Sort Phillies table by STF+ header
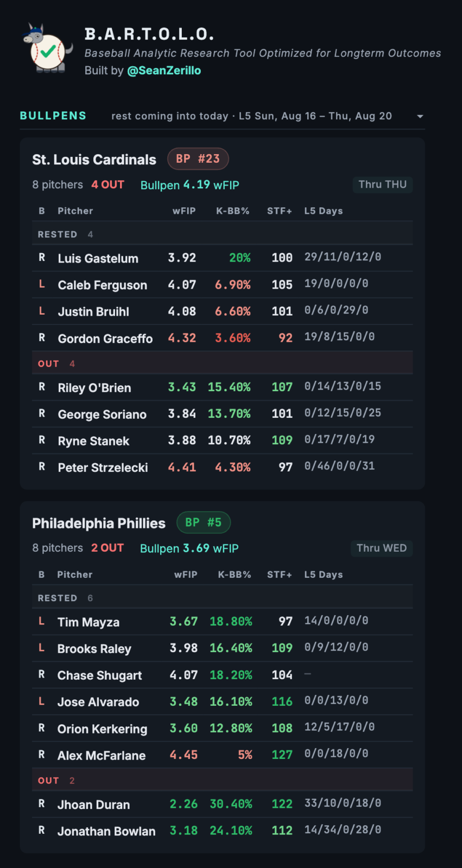The height and width of the screenshot is (868, 462). click(x=280, y=575)
